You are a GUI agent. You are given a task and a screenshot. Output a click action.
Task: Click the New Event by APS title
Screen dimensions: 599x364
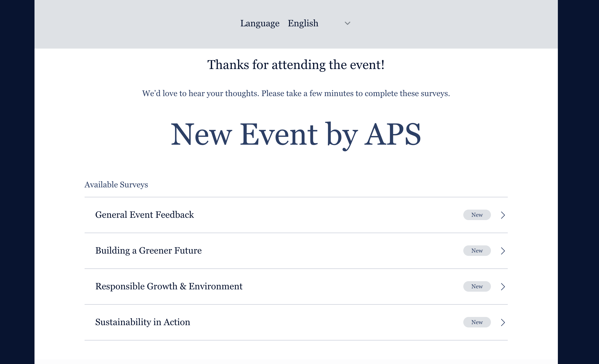click(x=296, y=134)
